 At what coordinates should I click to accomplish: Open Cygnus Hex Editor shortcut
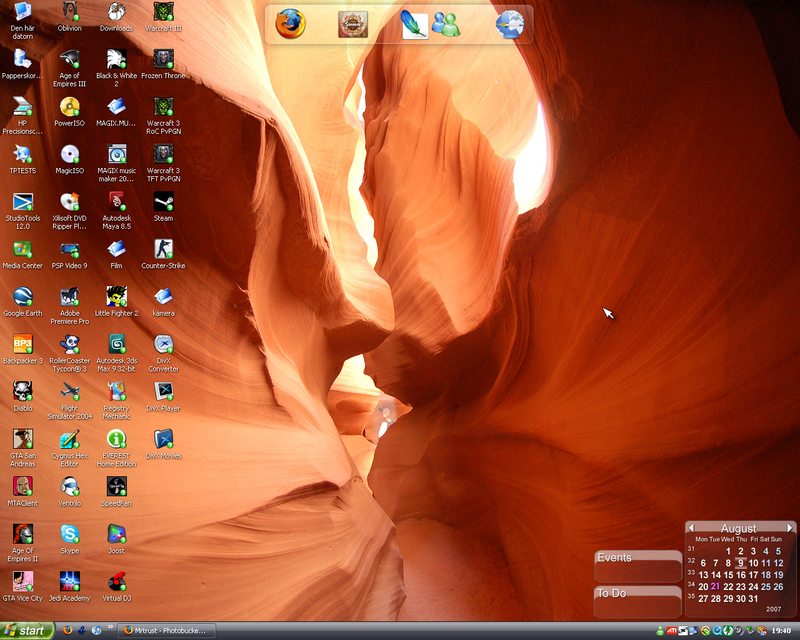point(69,439)
